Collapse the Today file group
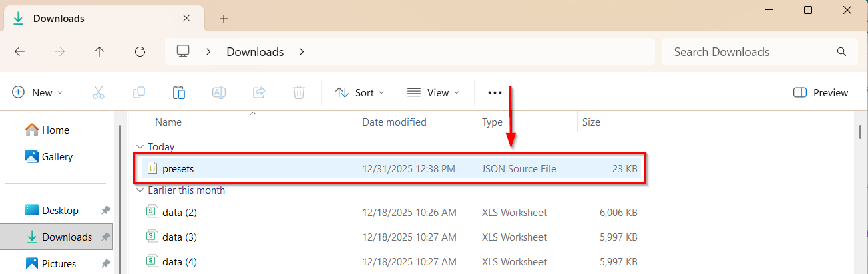 pos(140,147)
